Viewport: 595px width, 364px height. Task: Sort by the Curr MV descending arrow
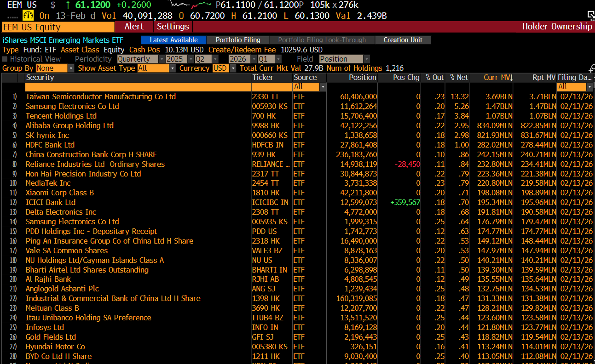click(511, 78)
